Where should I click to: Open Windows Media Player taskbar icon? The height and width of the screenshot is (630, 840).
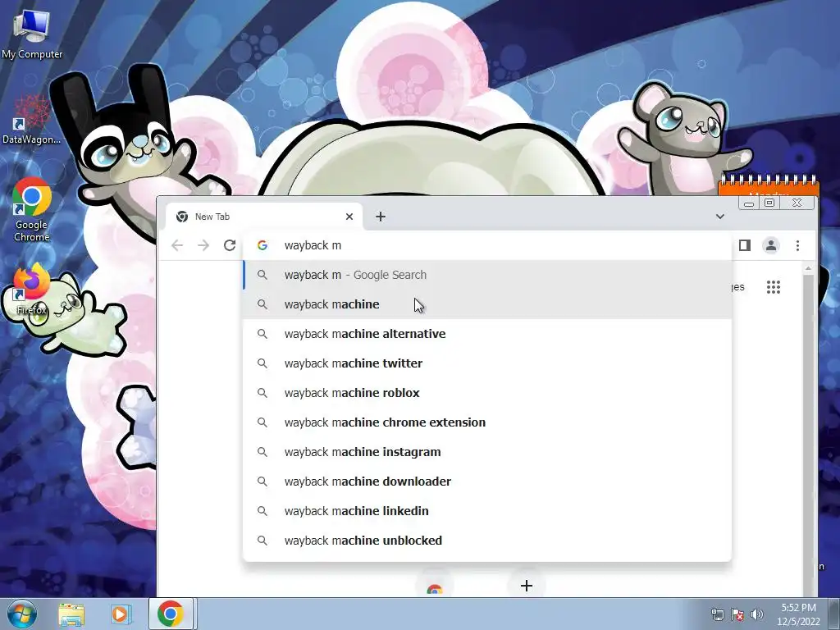[121, 614]
